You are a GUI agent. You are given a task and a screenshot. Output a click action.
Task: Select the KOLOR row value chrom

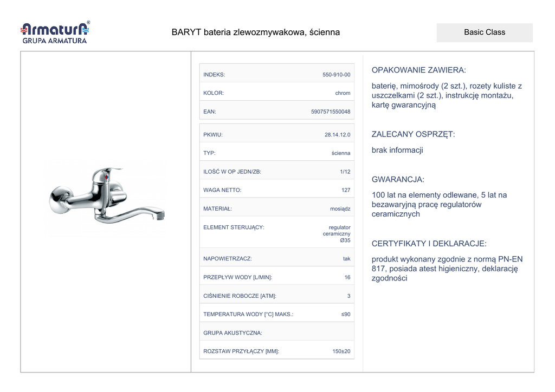[x=343, y=93]
